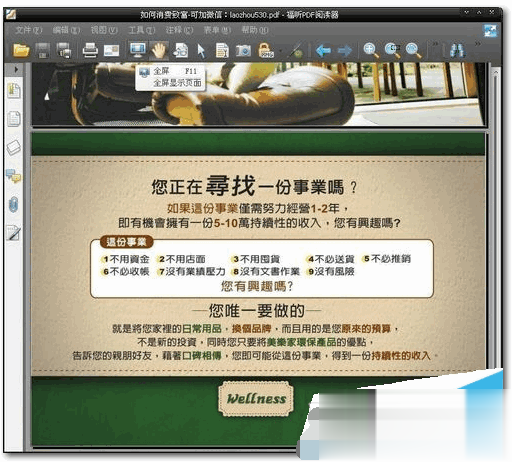Click the text 沒有文書作業
512x462 pixels.
270,272
